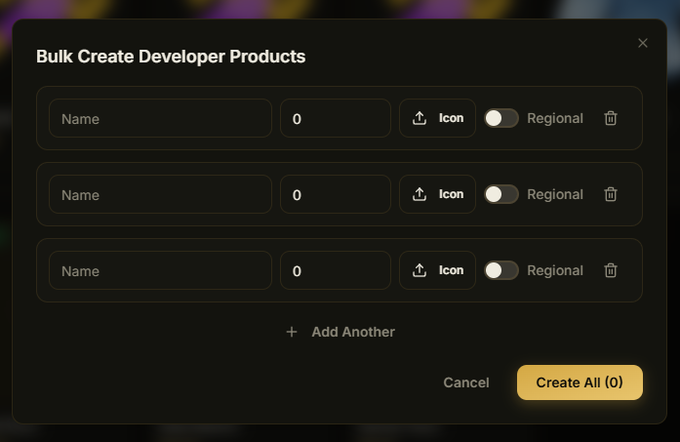Upload an icon for the first product
680x442 pixels.
pos(437,118)
